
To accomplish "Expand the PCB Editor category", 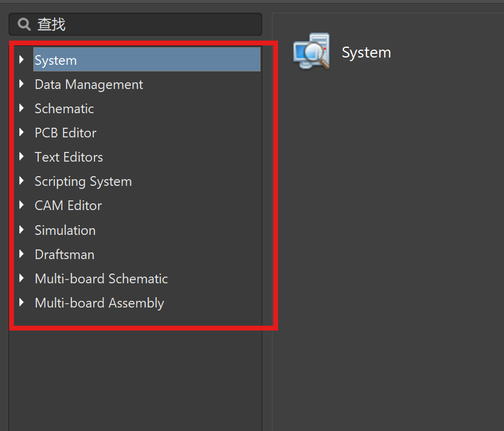I will 22,133.
